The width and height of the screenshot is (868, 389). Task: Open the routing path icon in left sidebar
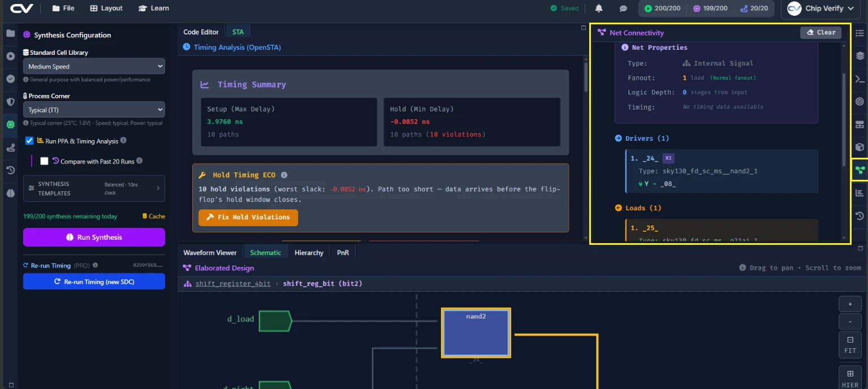coord(10,148)
